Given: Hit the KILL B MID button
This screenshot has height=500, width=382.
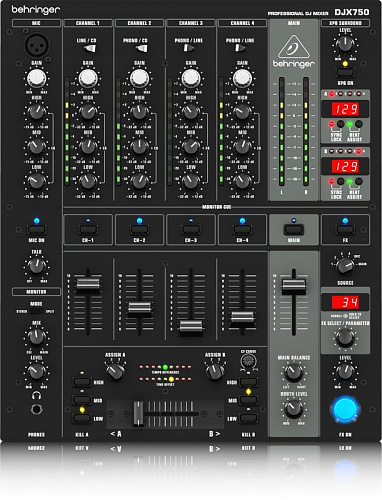Looking at the screenshot, I should [x=249, y=400].
